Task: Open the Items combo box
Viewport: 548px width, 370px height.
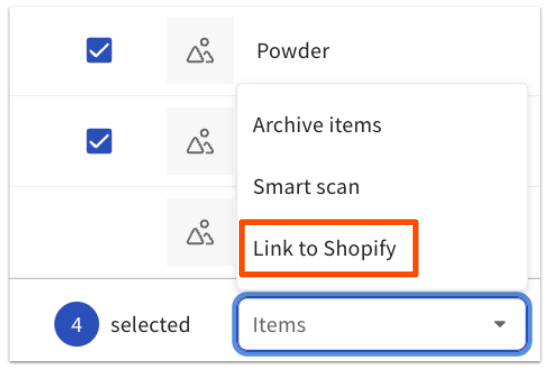Action: coord(382,324)
